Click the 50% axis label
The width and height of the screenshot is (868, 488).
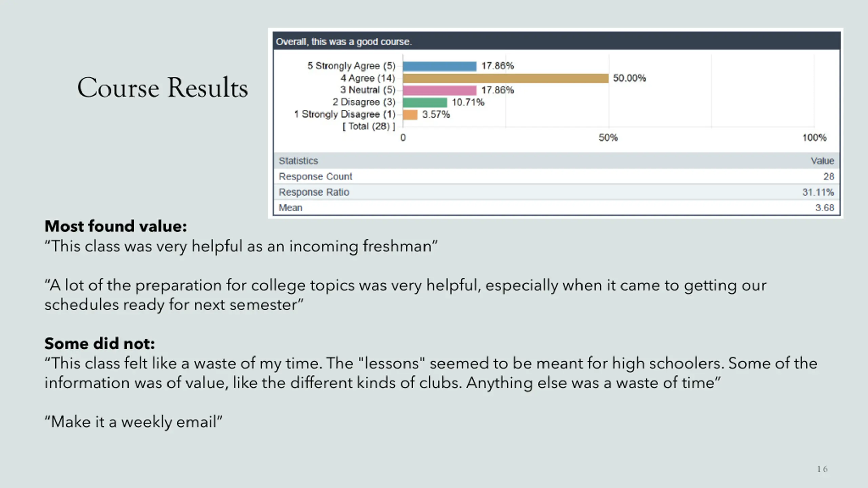click(x=608, y=138)
